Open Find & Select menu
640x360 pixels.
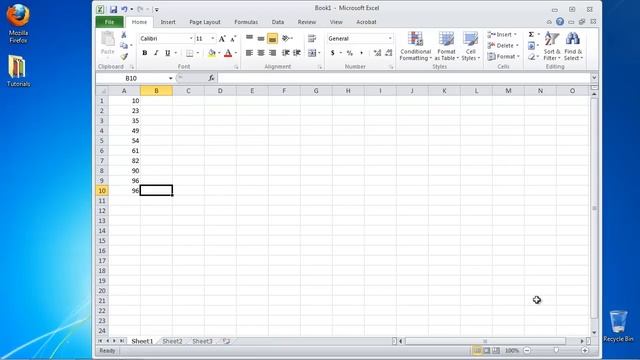pos(573,47)
